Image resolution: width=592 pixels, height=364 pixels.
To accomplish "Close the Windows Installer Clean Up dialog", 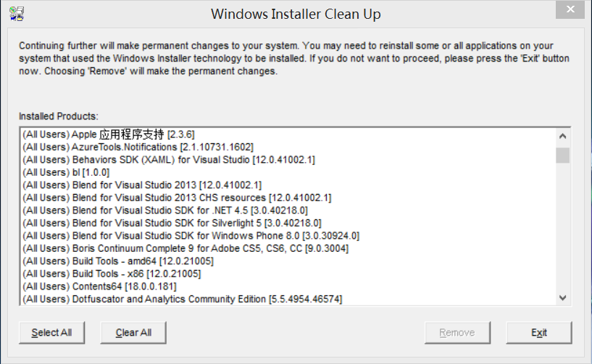I will click(570, 9).
